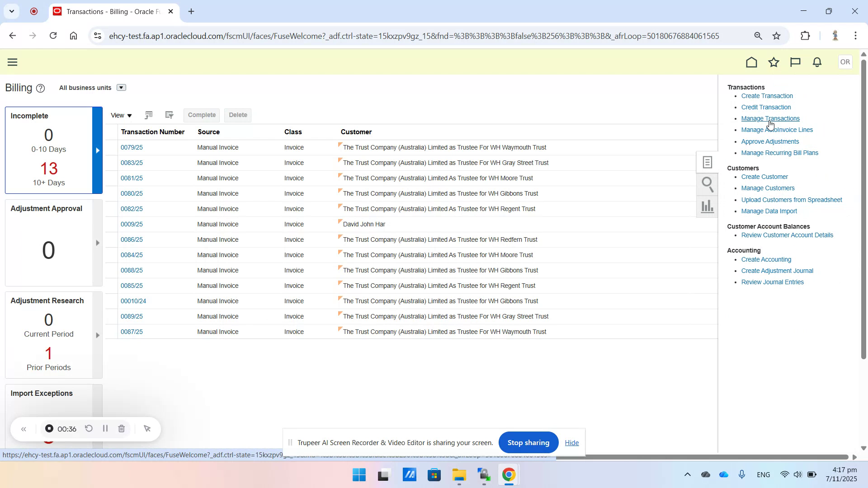Go to the Home icon
The height and width of the screenshot is (488, 868).
pos(751,62)
